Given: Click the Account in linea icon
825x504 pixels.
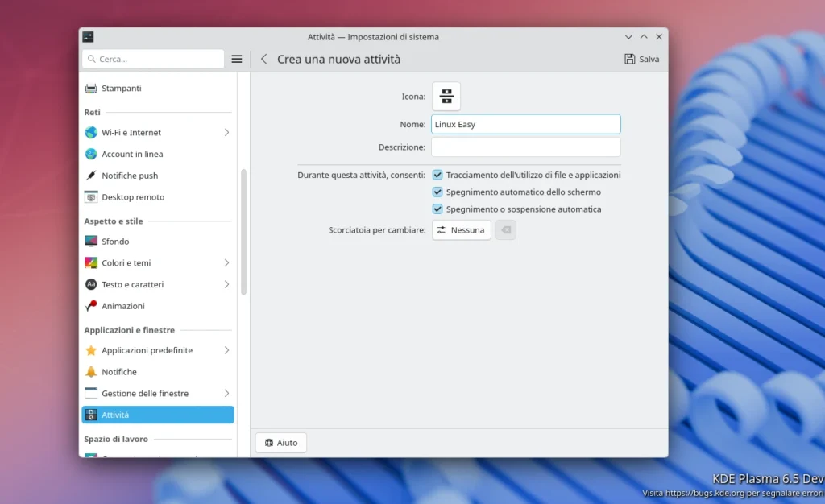Looking at the screenshot, I should point(90,154).
